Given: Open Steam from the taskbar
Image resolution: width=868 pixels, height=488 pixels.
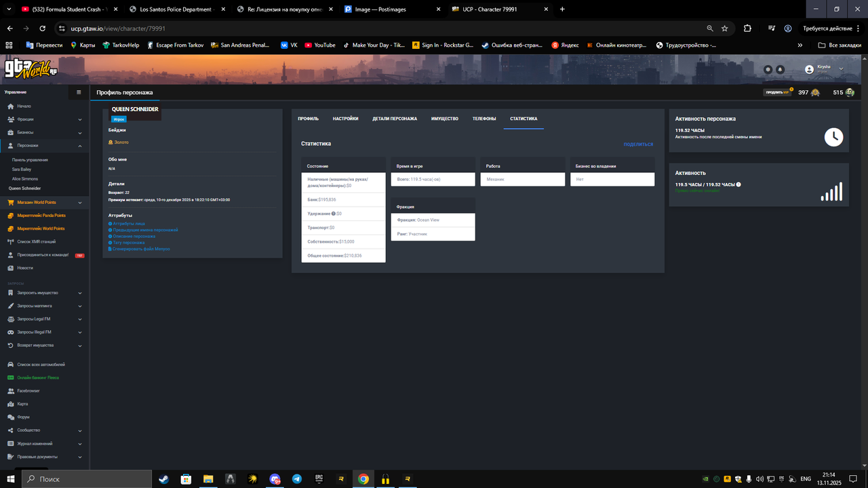Looking at the screenshot, I should click(x=163, y=479).
